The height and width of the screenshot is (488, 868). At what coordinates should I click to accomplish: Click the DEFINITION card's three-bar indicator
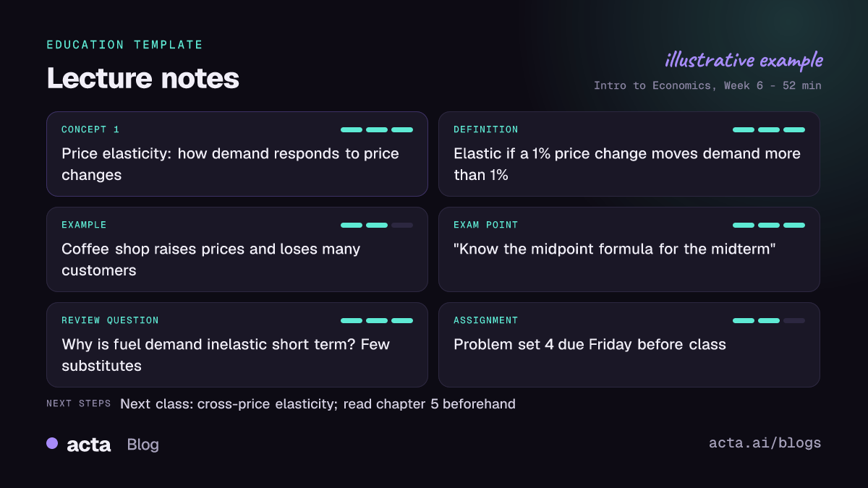click(x=769, y=130)
